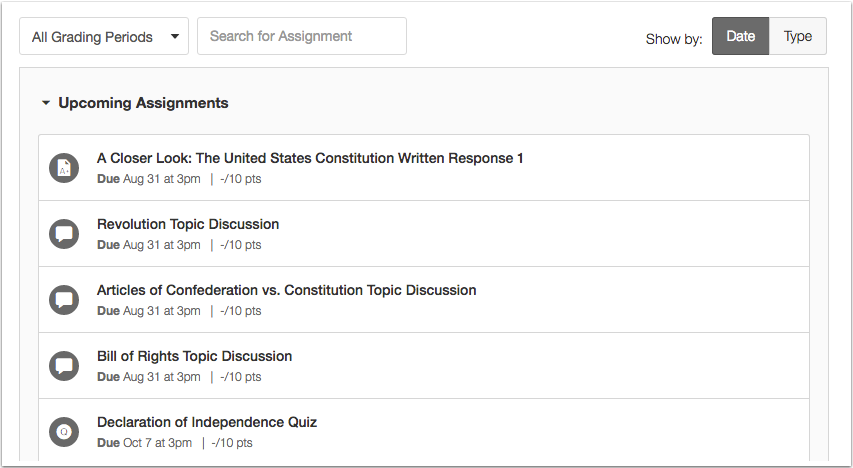853x468 pixels.
Task: Click the discussion icon for Bill of Rights
Action: (64, 366)
